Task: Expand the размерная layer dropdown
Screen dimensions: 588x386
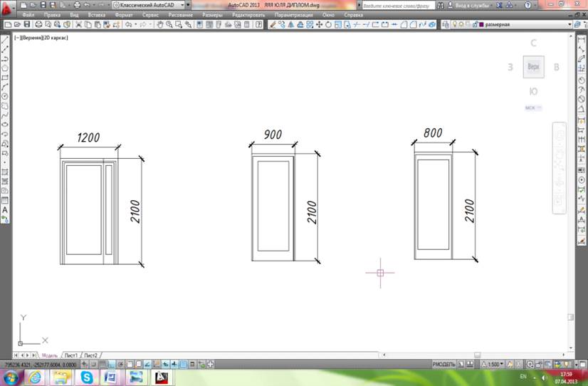Action: coord(569,24)
